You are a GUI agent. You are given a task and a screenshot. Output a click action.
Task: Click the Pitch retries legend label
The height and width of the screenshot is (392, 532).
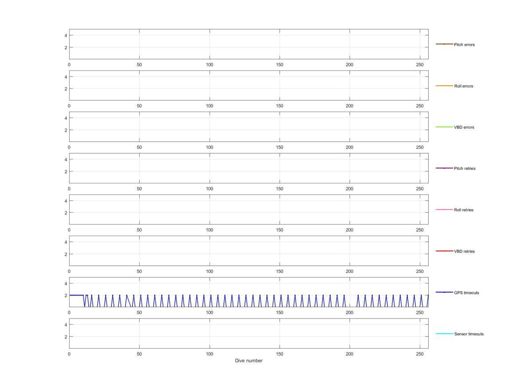coord(465,168)
